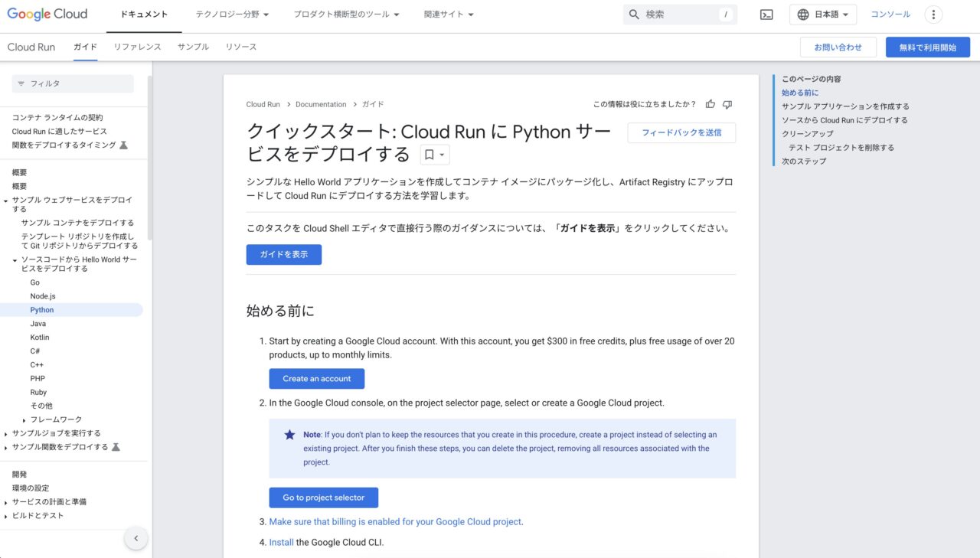Jump to クリーンアップ in page contents
The height and width of the screenshot is (558, 980).
[808, 134]
